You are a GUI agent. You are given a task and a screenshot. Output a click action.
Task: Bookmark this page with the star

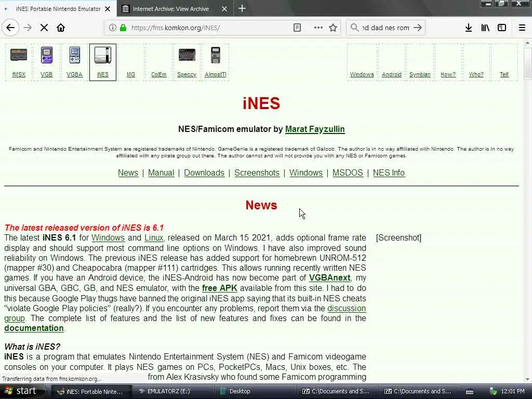click(x=333, y=28)
